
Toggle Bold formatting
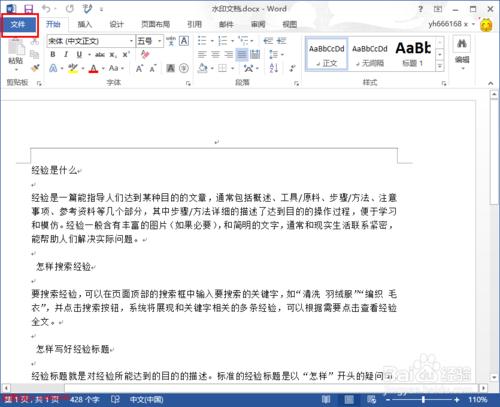click(x=53, y=55)
